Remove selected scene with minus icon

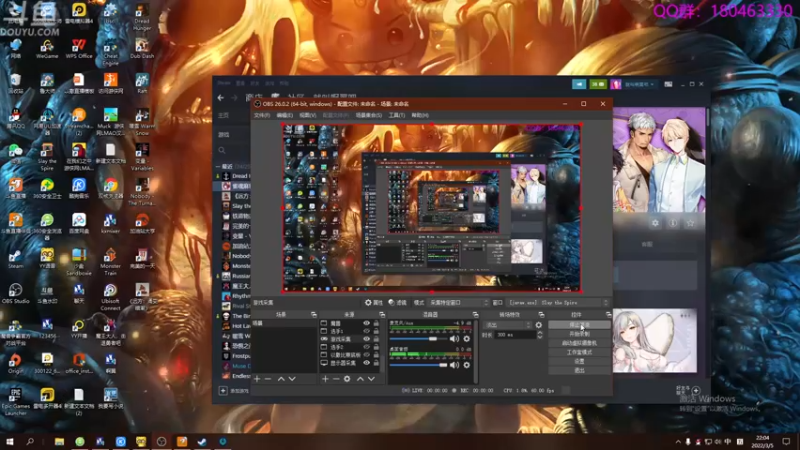(x=268, y=379)
